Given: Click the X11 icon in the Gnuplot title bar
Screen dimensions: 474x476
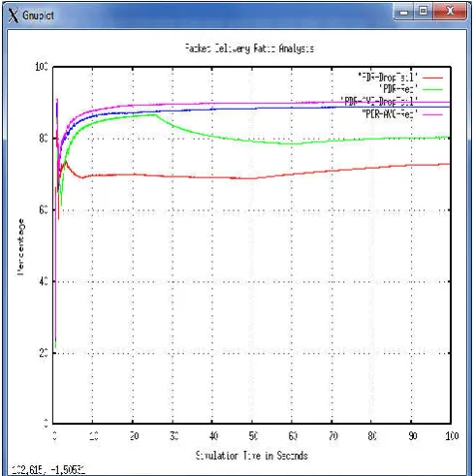Looking at the screenshot, I should [x=14, y=16].
